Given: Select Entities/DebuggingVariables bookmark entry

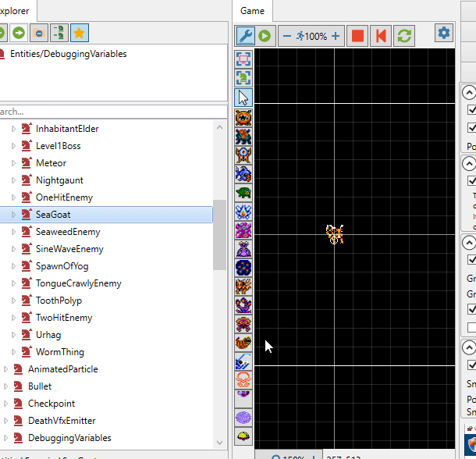Looking at the screenshot, I should coord(67,54).
